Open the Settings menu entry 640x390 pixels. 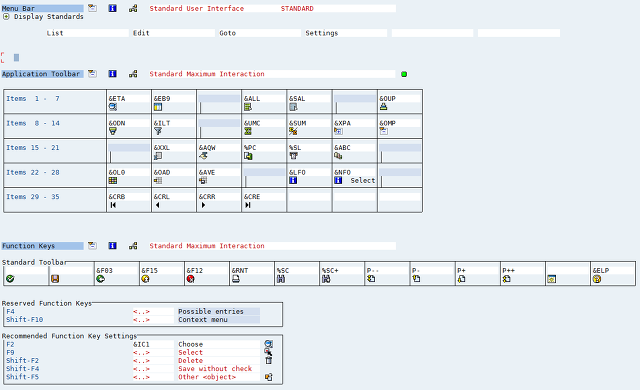click(346, 33)
